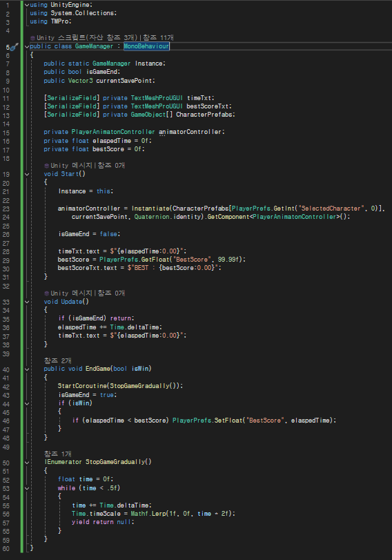Click the 'IEnumerator' return type
392x560 pixels.
(63, 462)
